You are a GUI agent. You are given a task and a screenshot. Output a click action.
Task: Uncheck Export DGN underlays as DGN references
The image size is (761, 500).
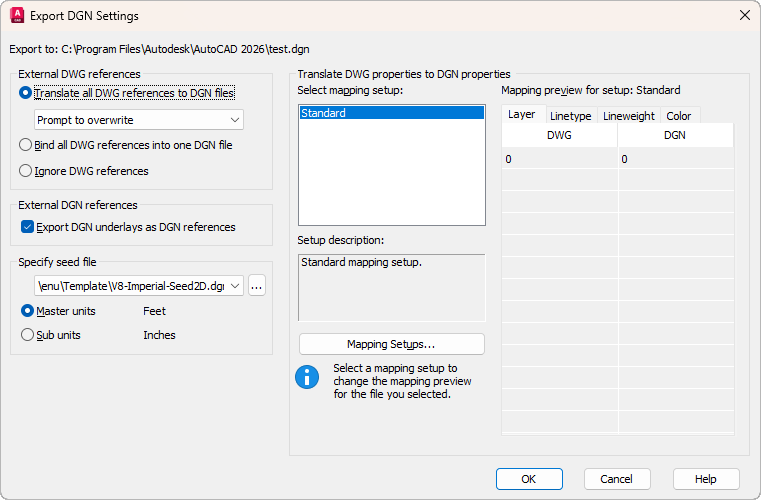click(27, 227)
